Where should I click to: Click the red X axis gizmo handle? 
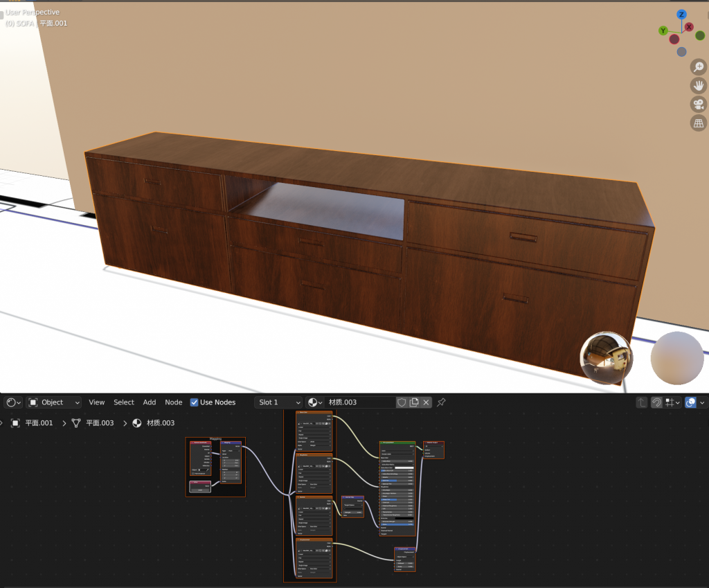tap(689, 27)
